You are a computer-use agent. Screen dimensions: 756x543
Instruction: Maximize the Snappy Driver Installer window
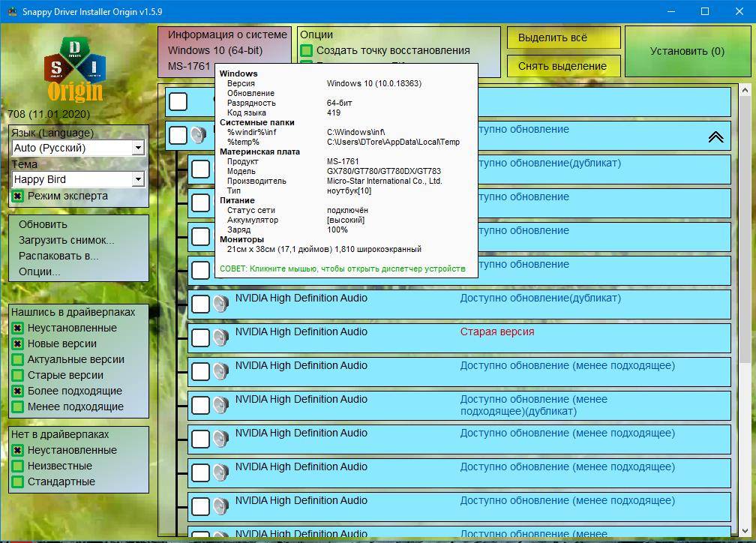[705, 11]
